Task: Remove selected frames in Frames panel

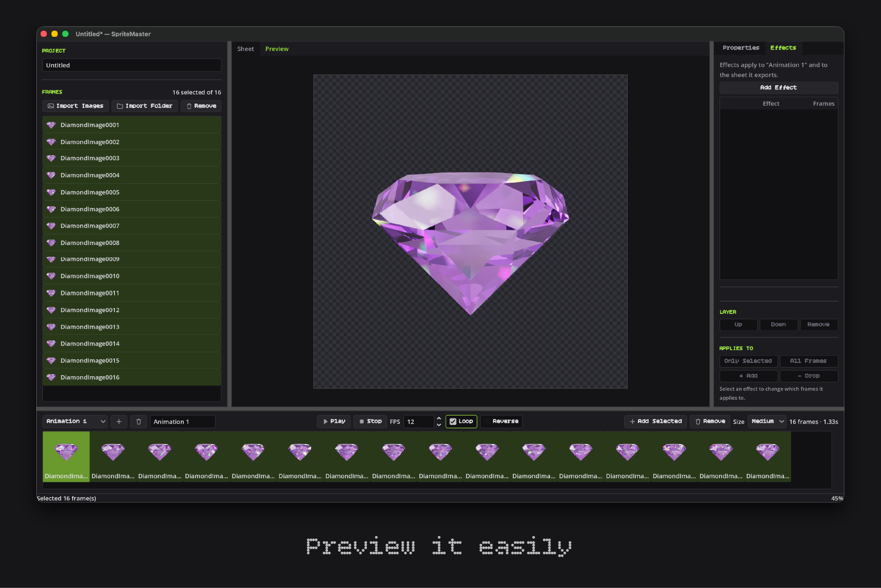Action: [201, 106]
